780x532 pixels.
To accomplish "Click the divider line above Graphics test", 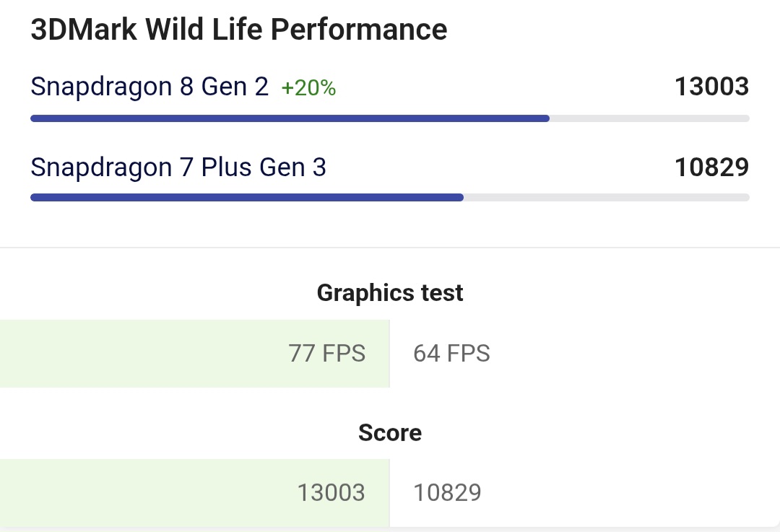I will [x=390, y=248].
